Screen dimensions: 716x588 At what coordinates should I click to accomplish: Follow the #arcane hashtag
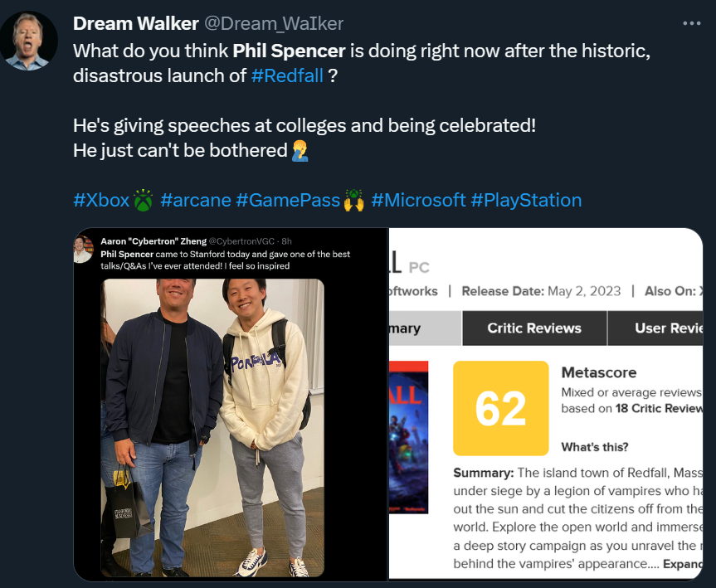pyautogui.click(x=195, y=200)
